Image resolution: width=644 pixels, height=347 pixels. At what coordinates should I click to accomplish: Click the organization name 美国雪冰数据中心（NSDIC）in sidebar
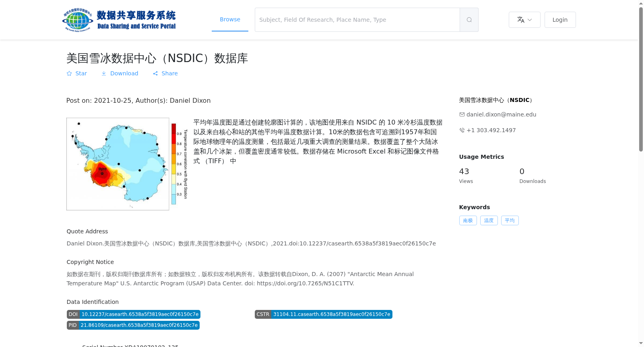point(496,100)
